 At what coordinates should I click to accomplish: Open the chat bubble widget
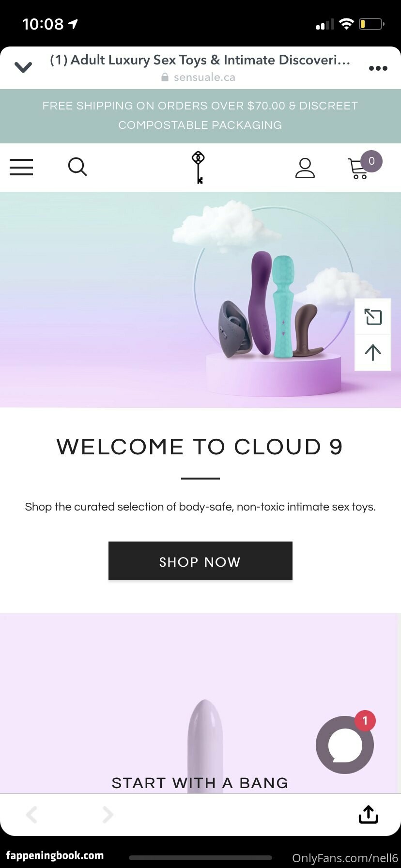pos(345,745)
